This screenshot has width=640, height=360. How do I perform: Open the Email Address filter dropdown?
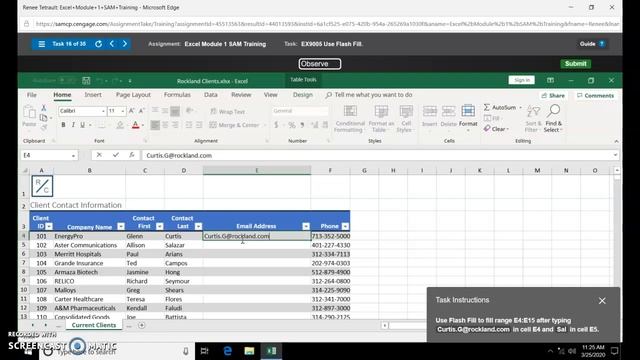(306, 227)
